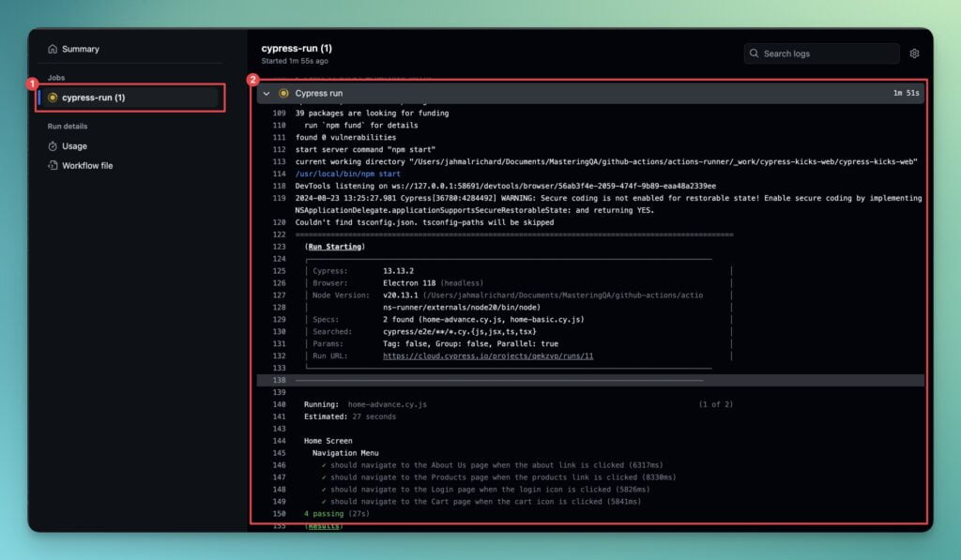Click the 'start server command' log line
961x560 pixels.
point(365,149)
